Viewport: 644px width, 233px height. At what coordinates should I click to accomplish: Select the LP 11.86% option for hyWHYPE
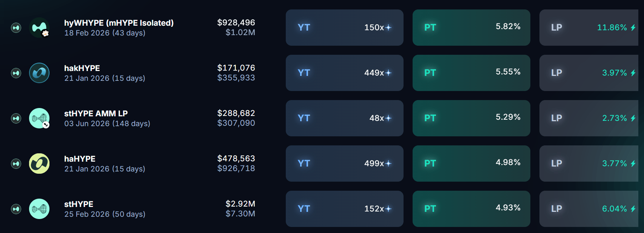pos(589,28)
